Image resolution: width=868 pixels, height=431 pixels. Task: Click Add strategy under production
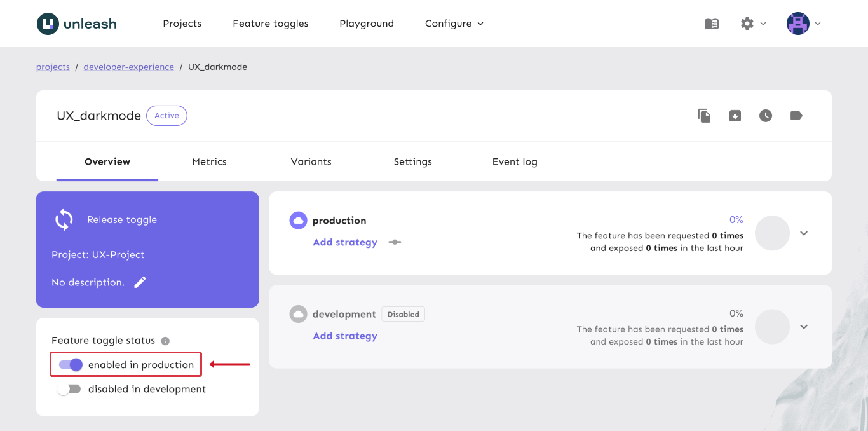(x=345, y=242)
